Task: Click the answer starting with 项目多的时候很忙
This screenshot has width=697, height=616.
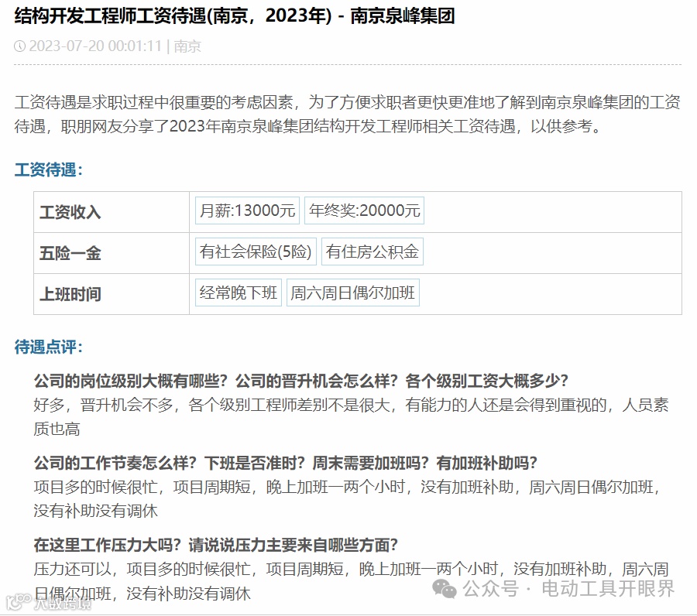Action: point(347,498)
